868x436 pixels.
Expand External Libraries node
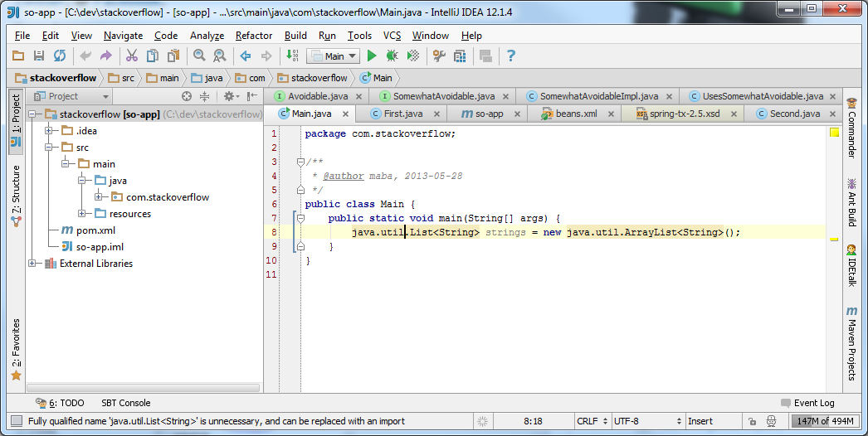coord(32,264)
